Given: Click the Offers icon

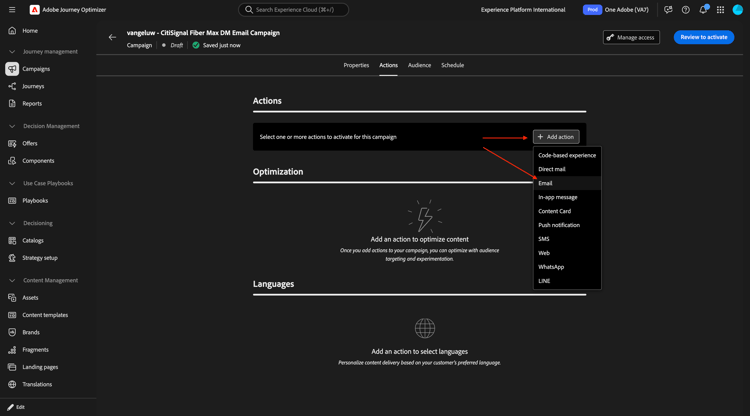Looking at the screenshot, I should pyautogui.click(x=12, y=143).
